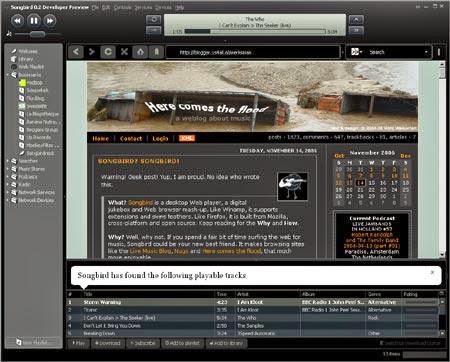
Task: Click the Login link on the blog
Action: (160, 139)
